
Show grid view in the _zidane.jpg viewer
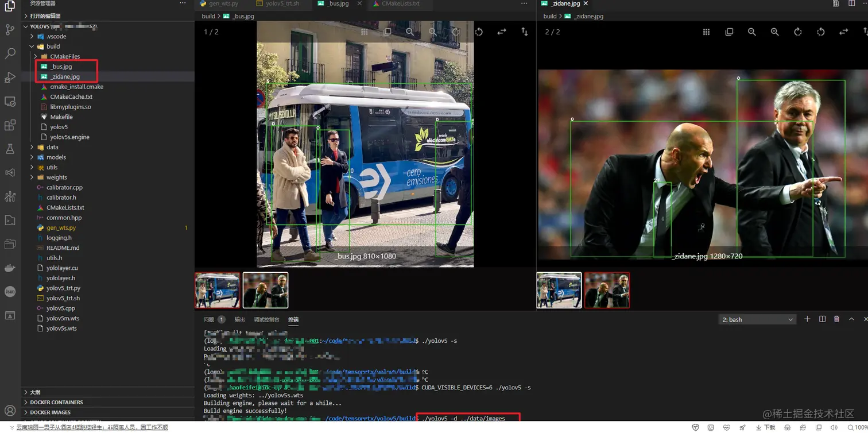pos(706,32)
